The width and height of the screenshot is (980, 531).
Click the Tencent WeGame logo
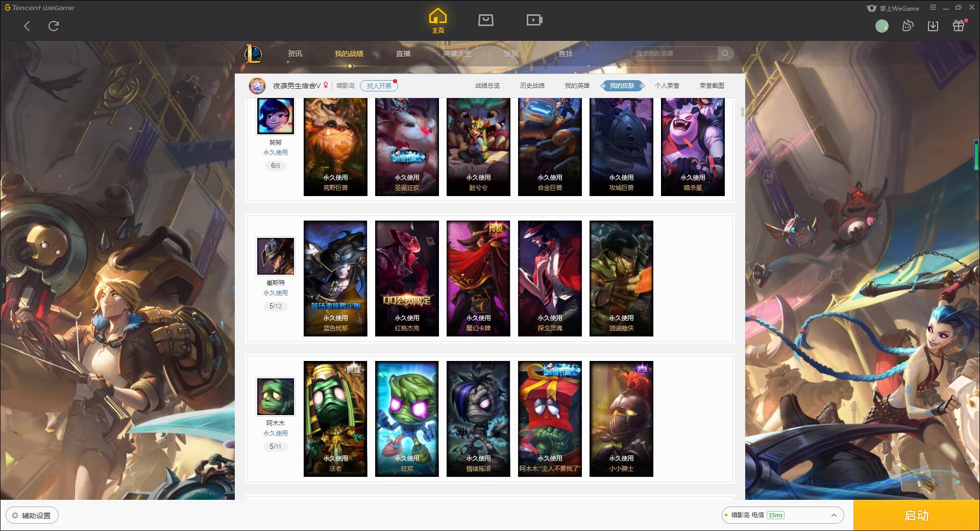[39, 8]
